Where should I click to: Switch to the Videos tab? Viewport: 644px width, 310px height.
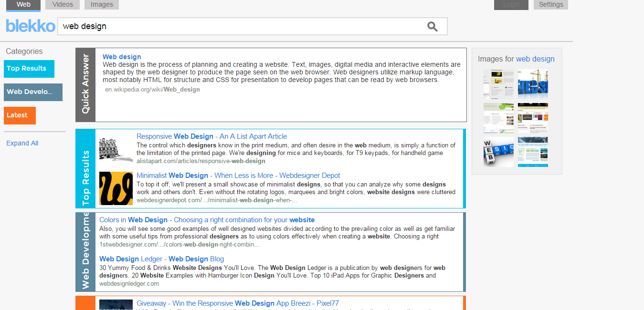point(63,5)
